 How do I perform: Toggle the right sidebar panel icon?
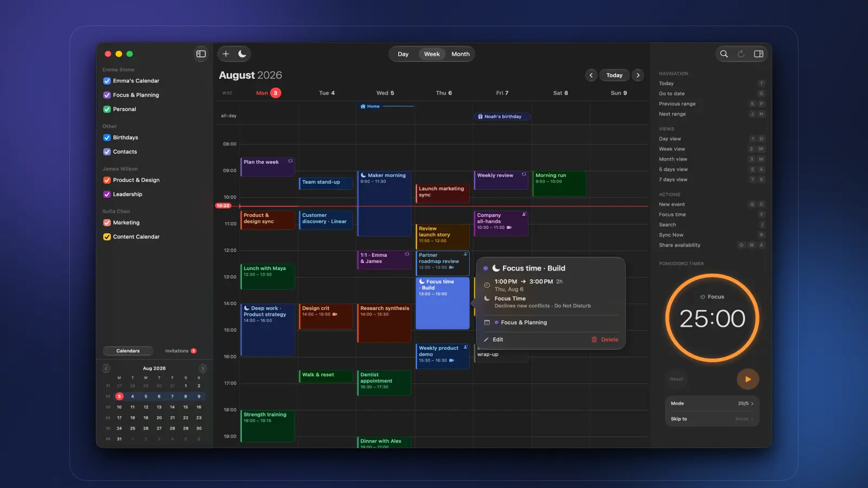(758, 54)
